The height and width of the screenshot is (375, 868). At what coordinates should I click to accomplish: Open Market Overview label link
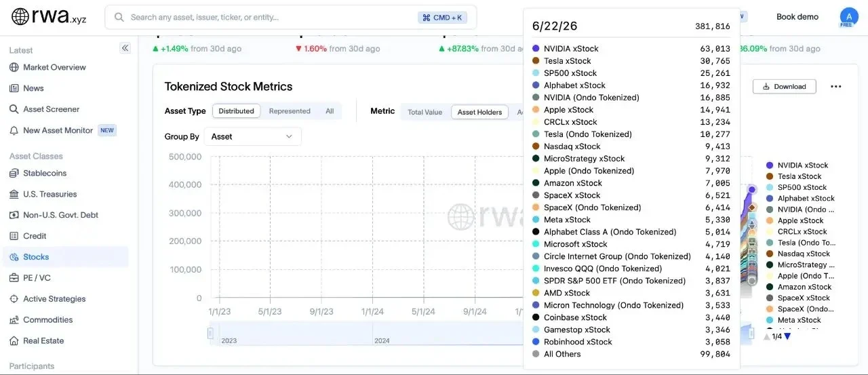click(x=54, y=67)
